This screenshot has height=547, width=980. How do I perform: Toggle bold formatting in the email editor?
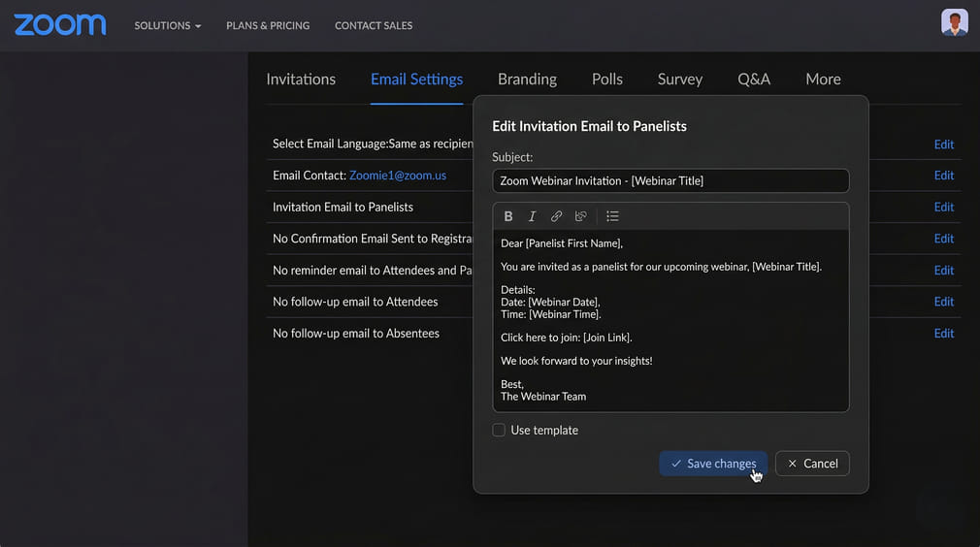pos(508,216)
